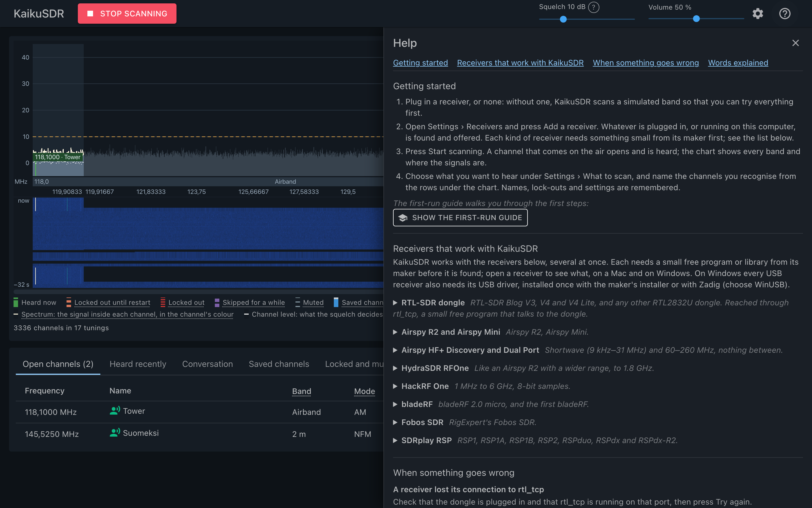Click the Tower row speaking-person icon
Image resolution: width=812 pixels, height=508 pixels.
pos(115,411)
